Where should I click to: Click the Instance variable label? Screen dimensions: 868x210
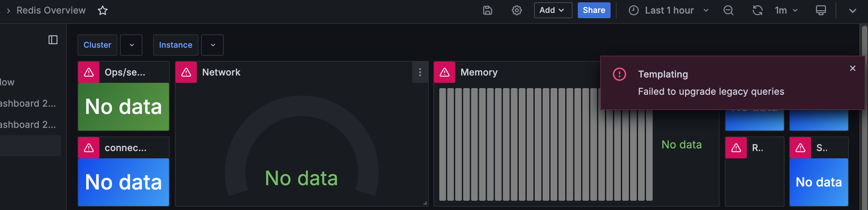pyautogui.click(x=176, y=45)
